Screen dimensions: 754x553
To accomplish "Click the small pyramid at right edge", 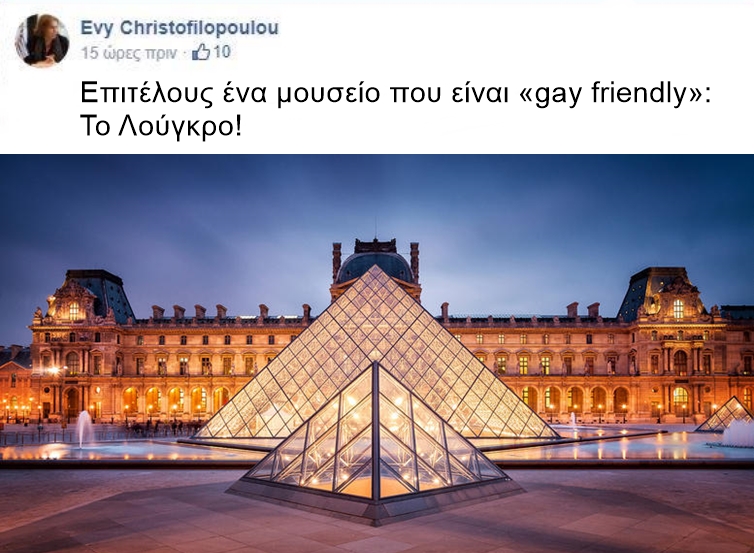I will [726, 415].
